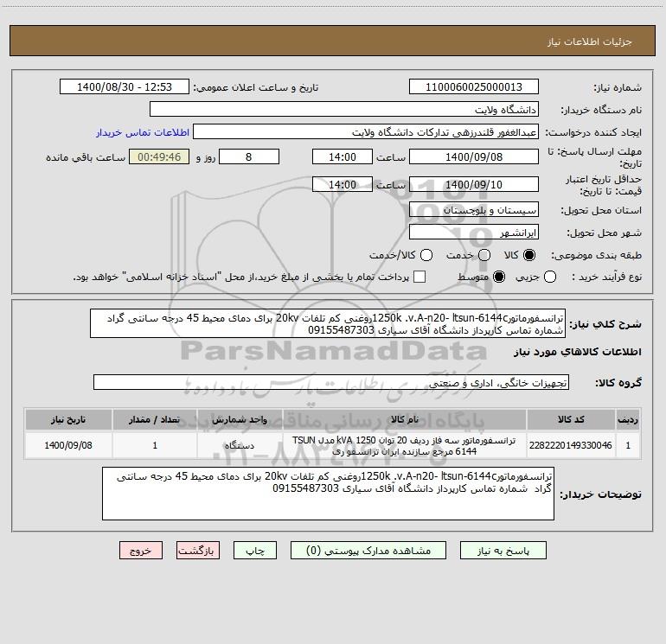Viewport: 666px width, 644px height.
Task: Click the کد کالا column header
Action: 571,420
